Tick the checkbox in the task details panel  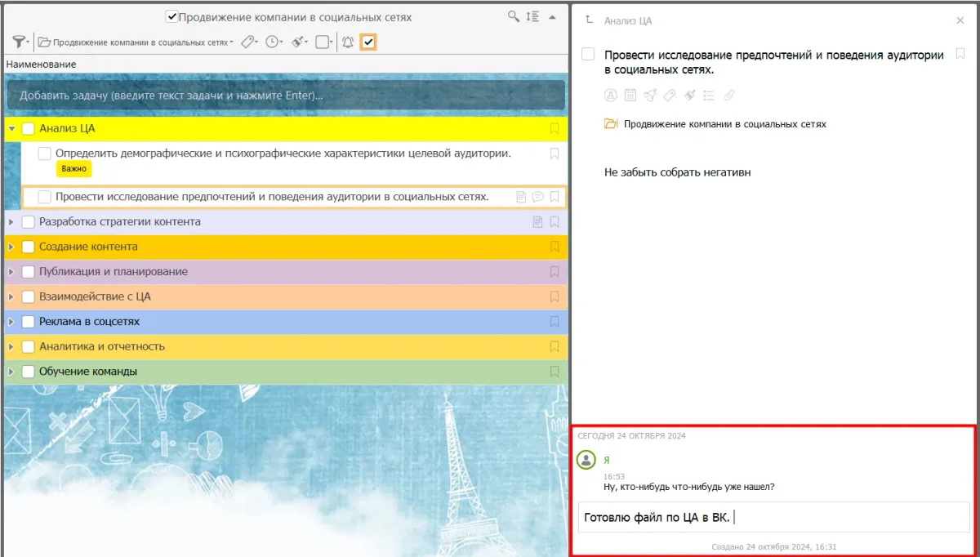[588, 55]
